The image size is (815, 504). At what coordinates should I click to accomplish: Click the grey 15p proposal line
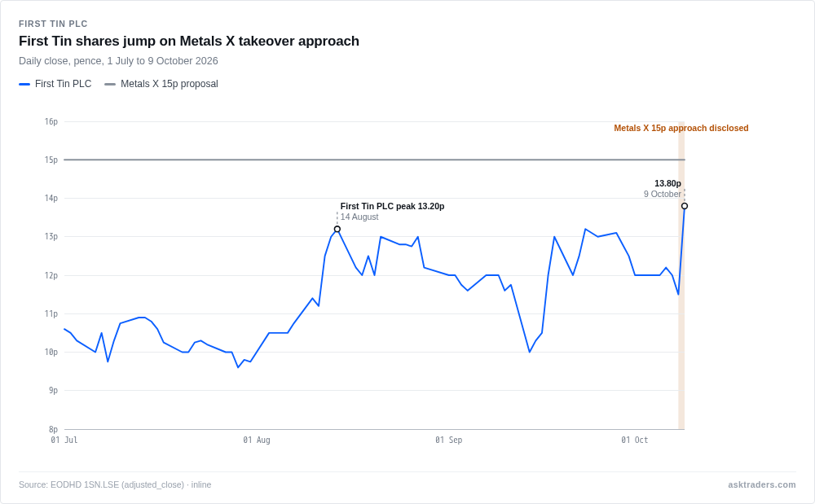pyautogui.click(x=374, y=160)
